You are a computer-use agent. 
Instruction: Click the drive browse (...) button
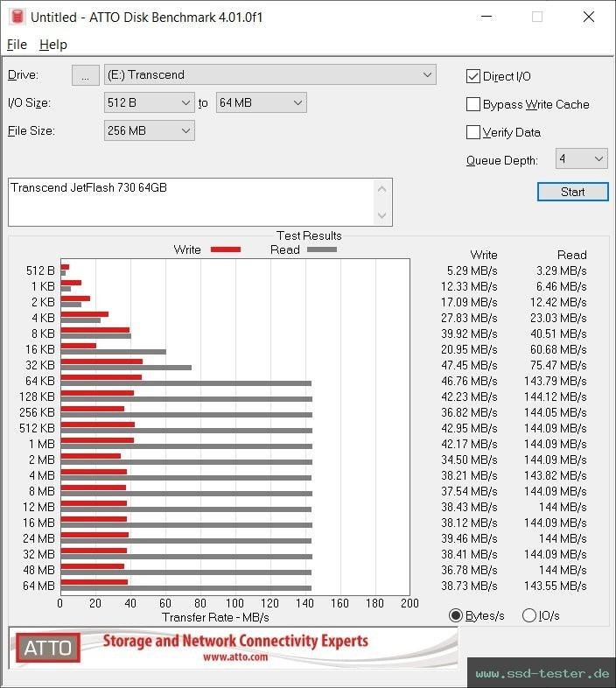[x=85, y=75]
